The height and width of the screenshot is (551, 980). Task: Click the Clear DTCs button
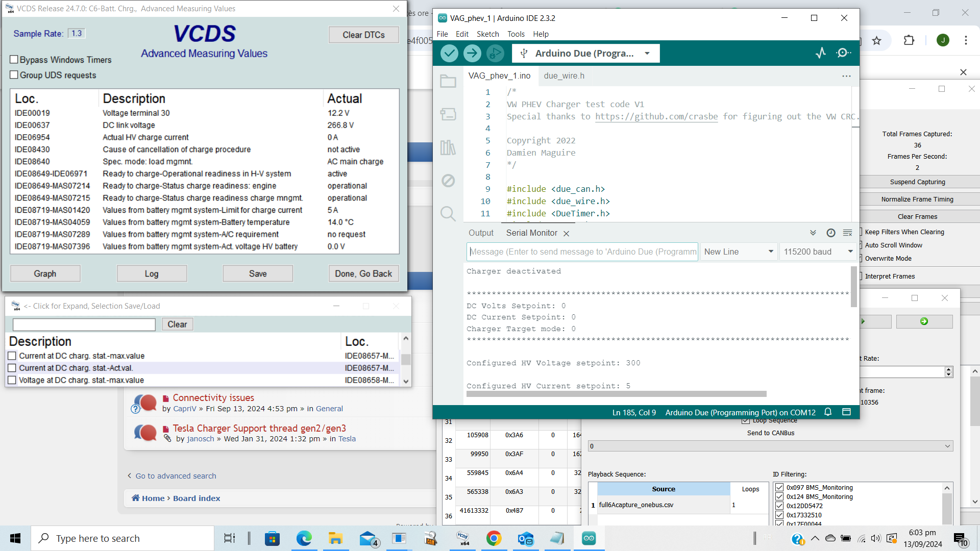(x=363, y=35)
